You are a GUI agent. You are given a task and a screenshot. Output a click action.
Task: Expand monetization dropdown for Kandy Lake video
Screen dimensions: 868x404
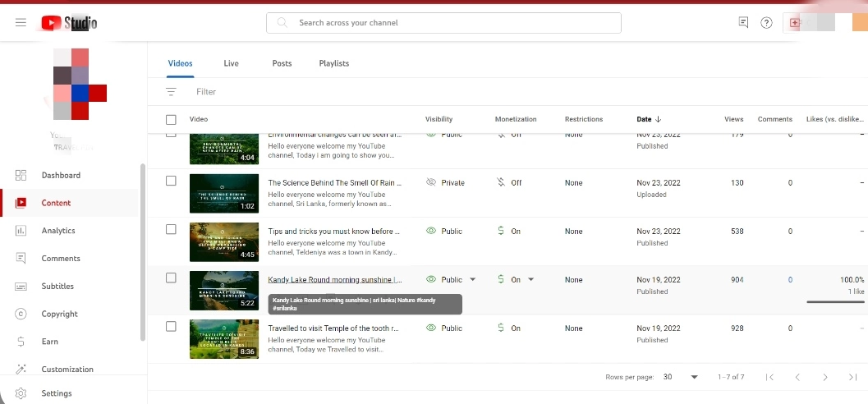530,279
